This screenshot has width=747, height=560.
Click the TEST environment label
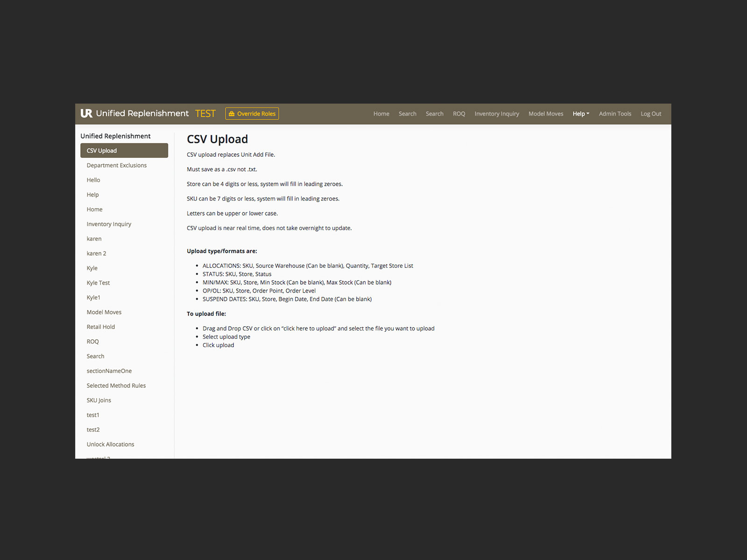(205, 113)
